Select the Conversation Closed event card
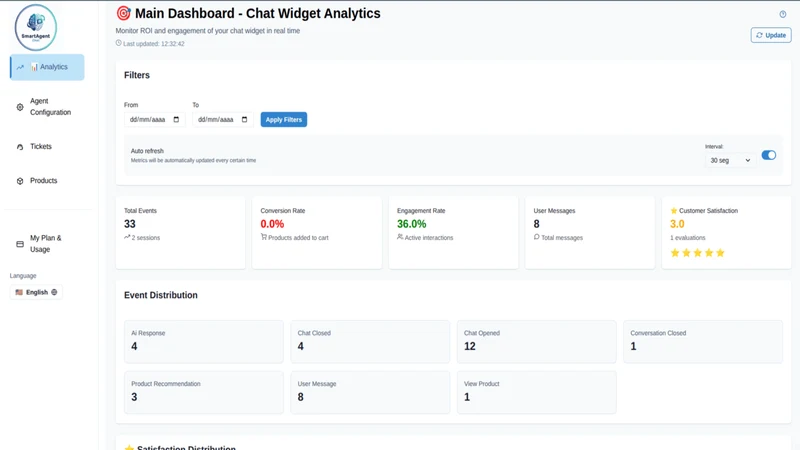Image resolution: width=800 pixels, height=450 pixels. 703,341
